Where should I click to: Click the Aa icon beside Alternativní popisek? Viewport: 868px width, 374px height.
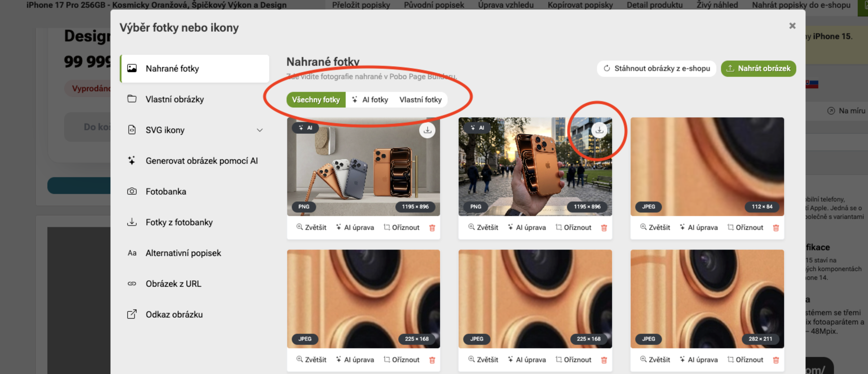pyautogui.click(x=132, y=253)
